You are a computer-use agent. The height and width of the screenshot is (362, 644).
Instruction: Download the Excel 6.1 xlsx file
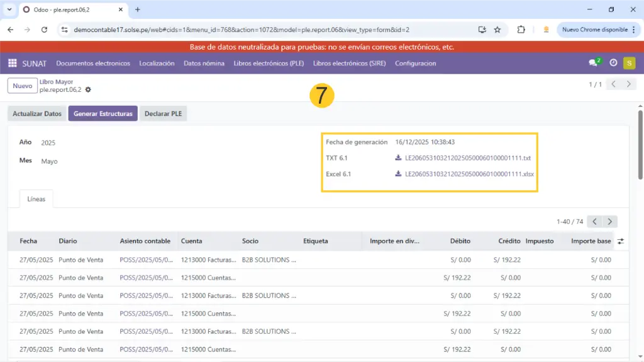point(469,174)
